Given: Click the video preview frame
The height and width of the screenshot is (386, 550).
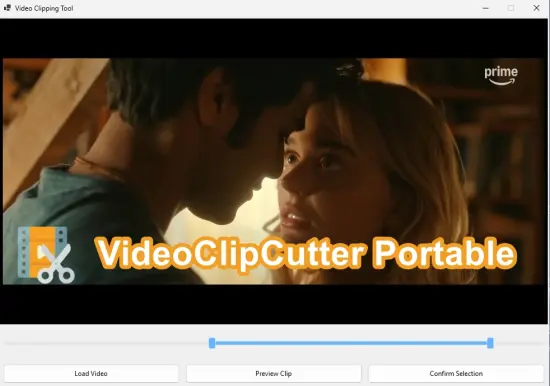Looking at the screenshot, I should [x=274, y=171].
